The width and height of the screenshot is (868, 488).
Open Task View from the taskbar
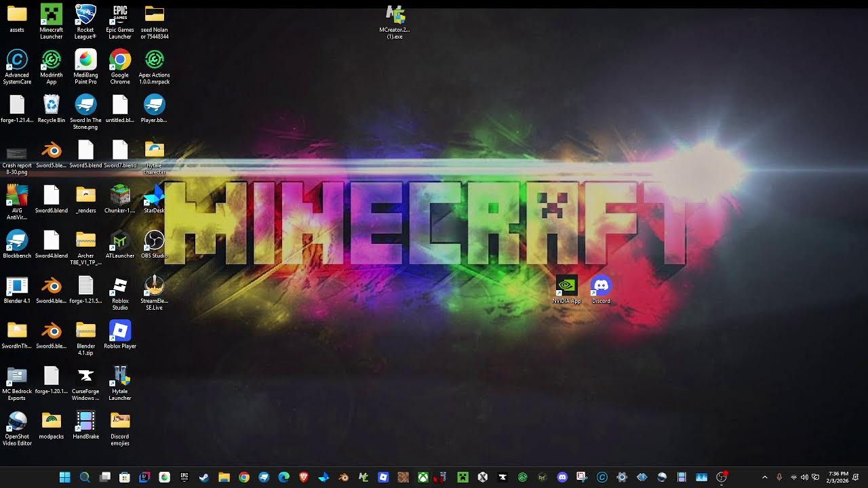click(104, 477)
